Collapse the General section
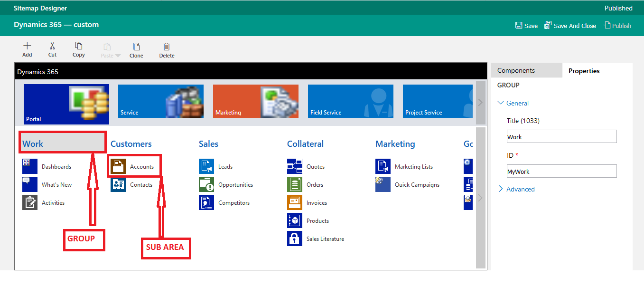644x296 pixels. pos(513,103)
